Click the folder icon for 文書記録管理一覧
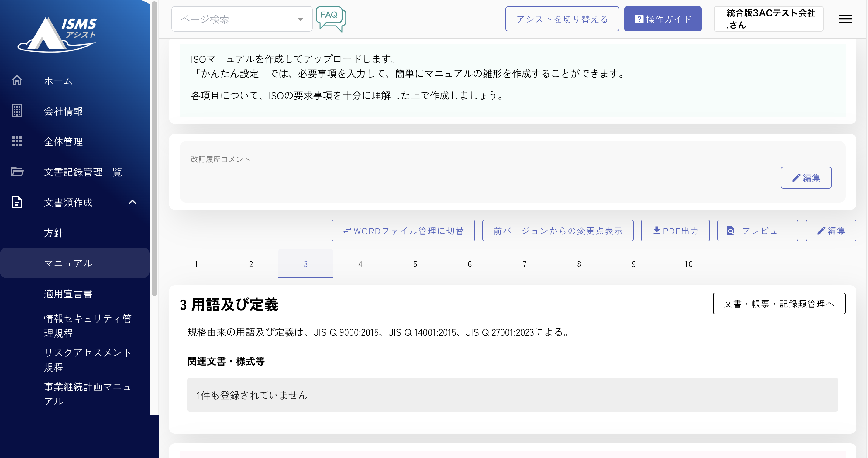Image resolution: width=868 pixels, height=458 pixels. click(x=17, y=172)
